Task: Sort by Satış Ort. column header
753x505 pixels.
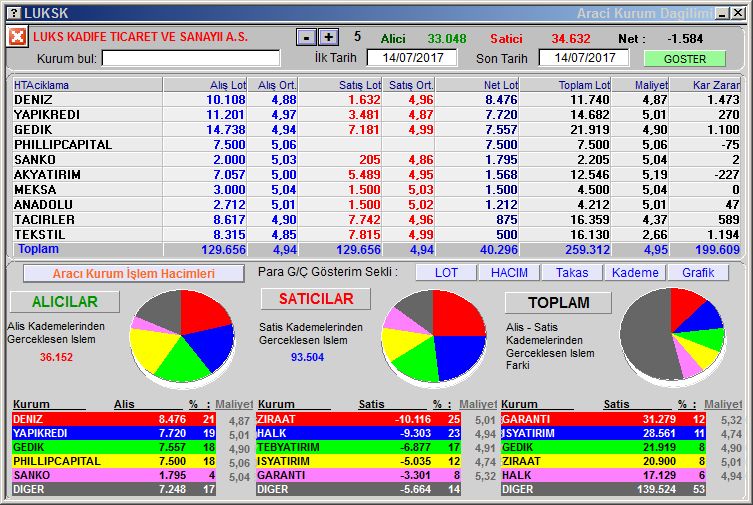Action: 409,85
